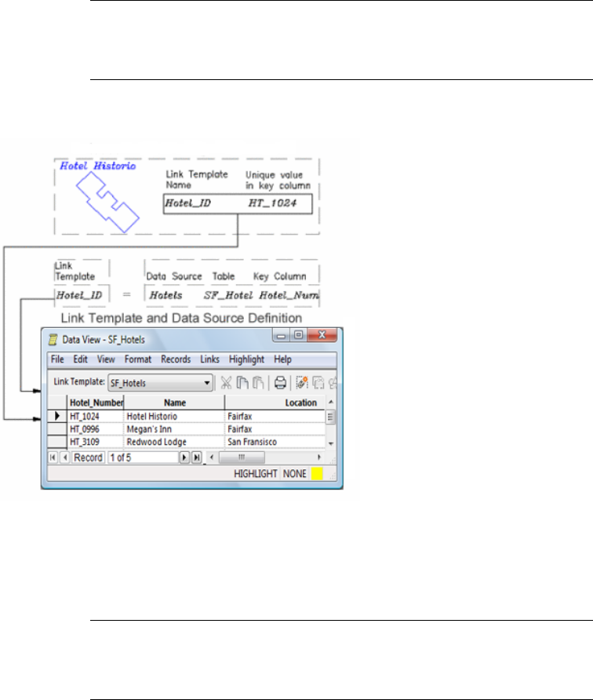
Task: Go to the last record button
Action: click(196, 458)
